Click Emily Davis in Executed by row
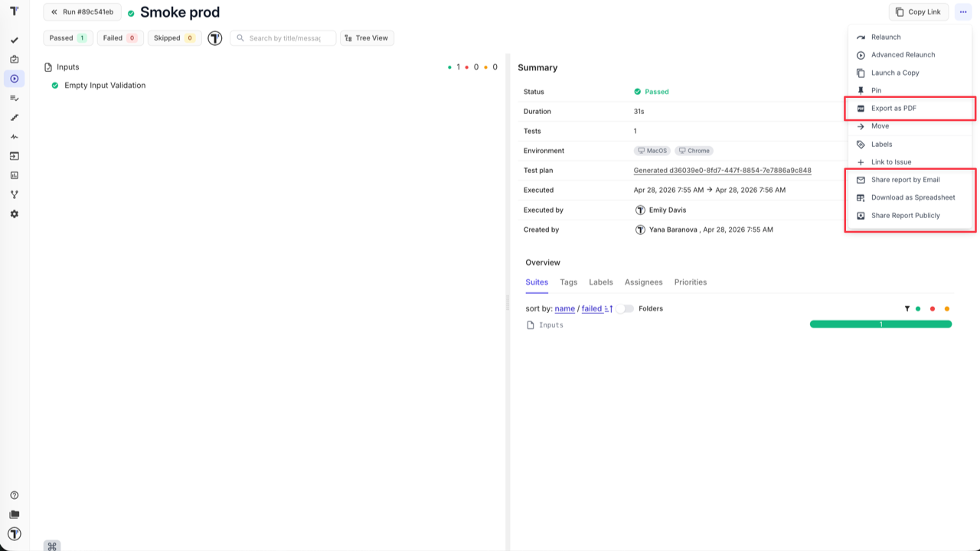This screenshot has width=980, height=551. (x=667, y=210)
